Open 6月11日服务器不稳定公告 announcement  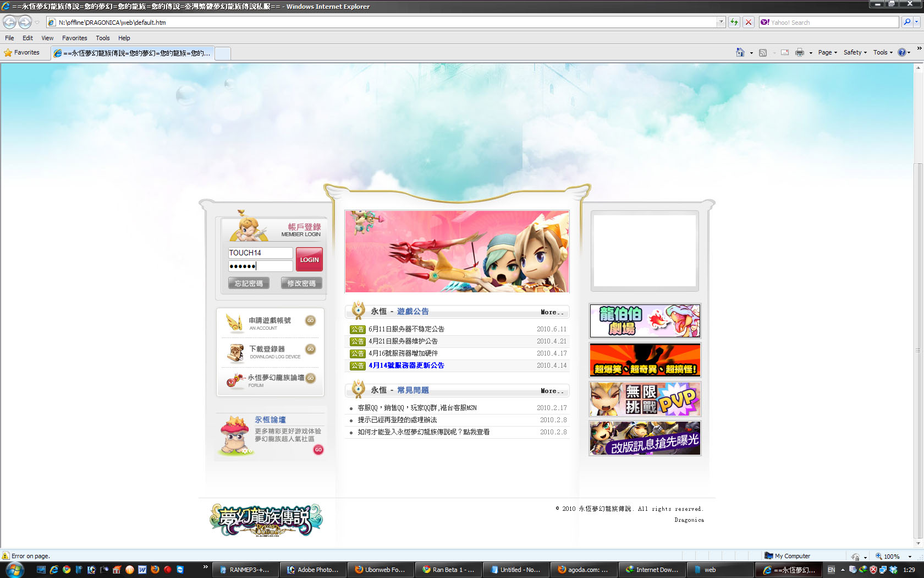(406, 329)
